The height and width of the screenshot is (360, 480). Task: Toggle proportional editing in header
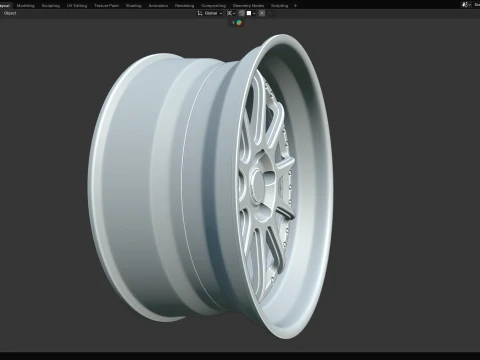coord(262,13)
